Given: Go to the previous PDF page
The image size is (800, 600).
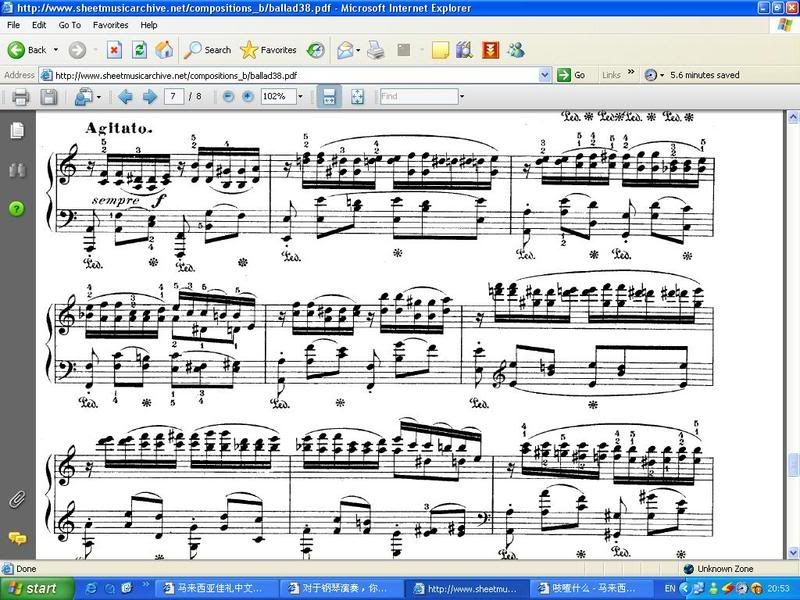Looking at the screenshot, I should coord(126,97).
